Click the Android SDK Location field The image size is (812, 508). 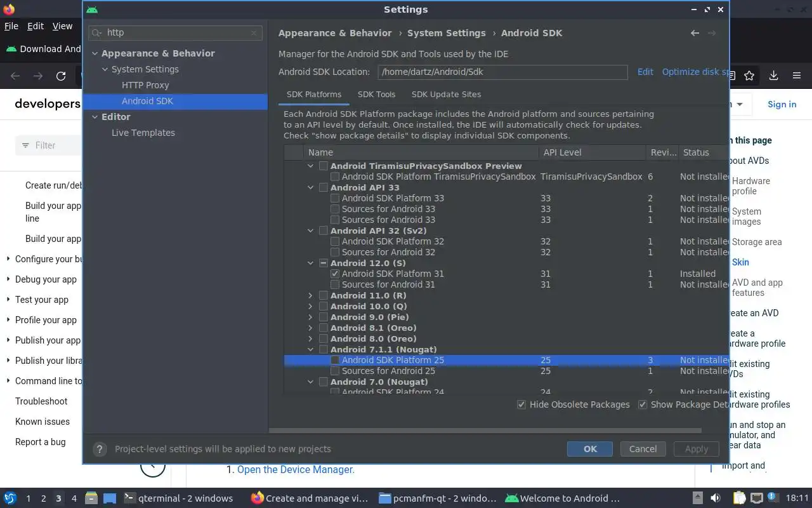click(x=502, y=72)
